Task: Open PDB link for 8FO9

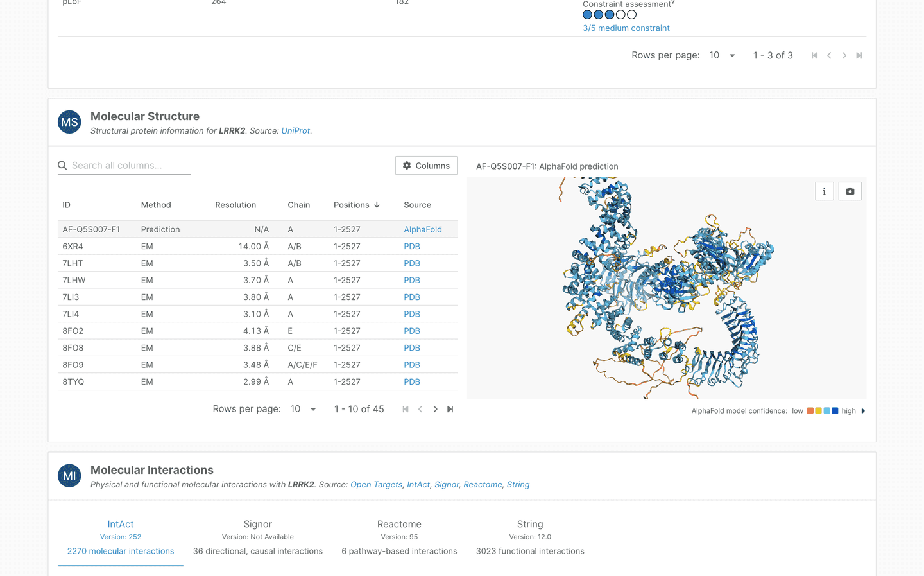Action: click(x=412, y=365)
